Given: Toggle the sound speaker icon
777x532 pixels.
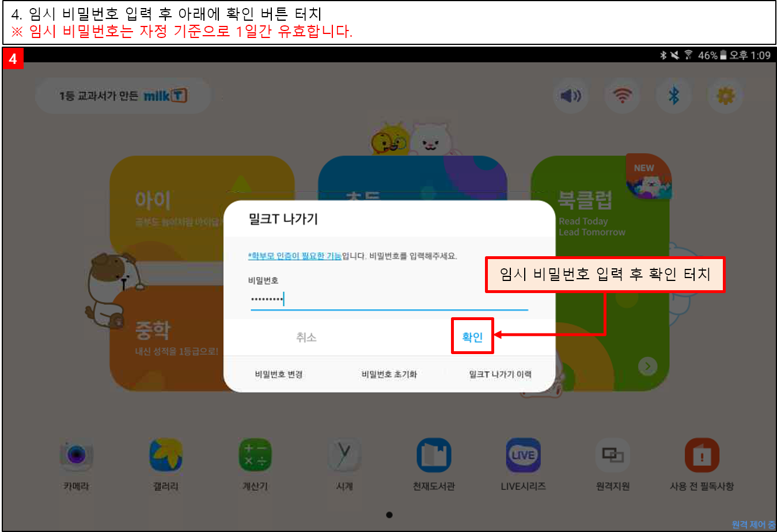Looking at the screenshot, I should click(x=570, y=96).
